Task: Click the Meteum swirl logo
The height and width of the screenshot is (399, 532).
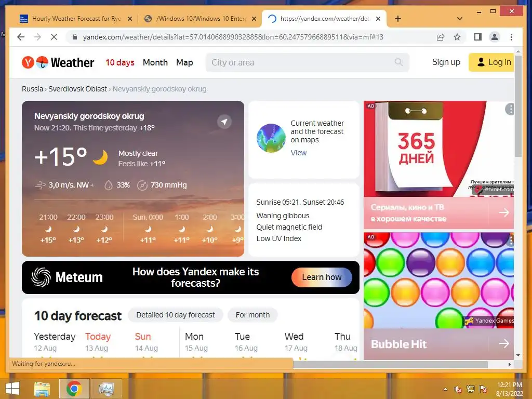Action: (41, 277)
